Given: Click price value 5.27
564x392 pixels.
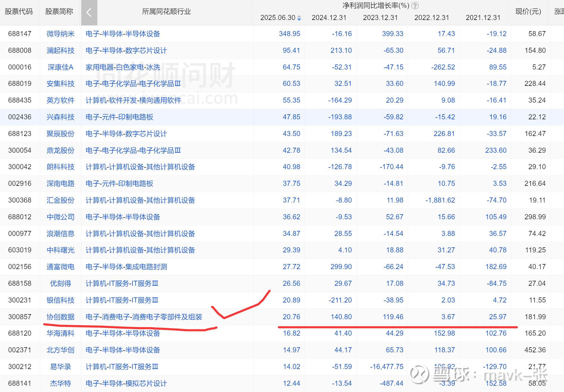Looking at the screenshot, I should coord(539,67).
